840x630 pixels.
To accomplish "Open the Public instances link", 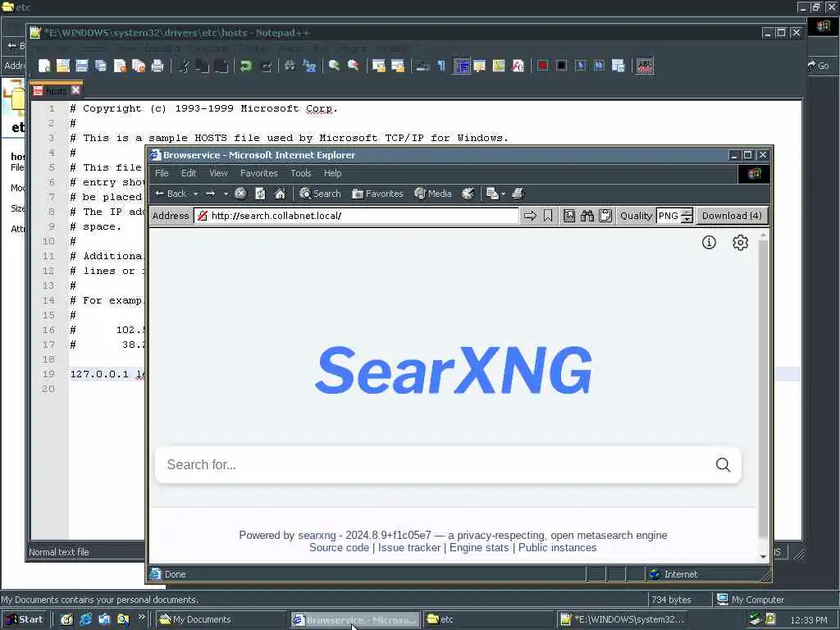I will click(x=557, y=547).
